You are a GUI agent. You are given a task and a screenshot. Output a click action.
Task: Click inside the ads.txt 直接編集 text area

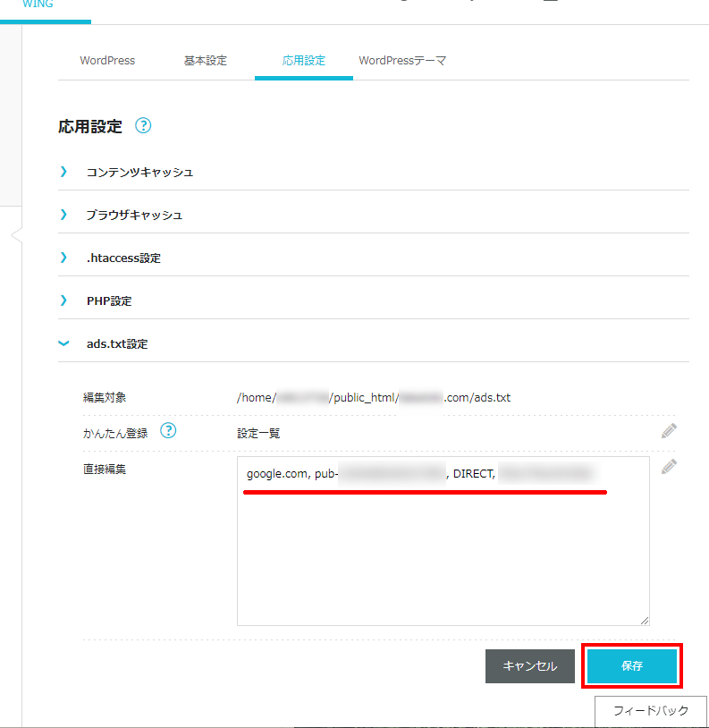[443, 554]
